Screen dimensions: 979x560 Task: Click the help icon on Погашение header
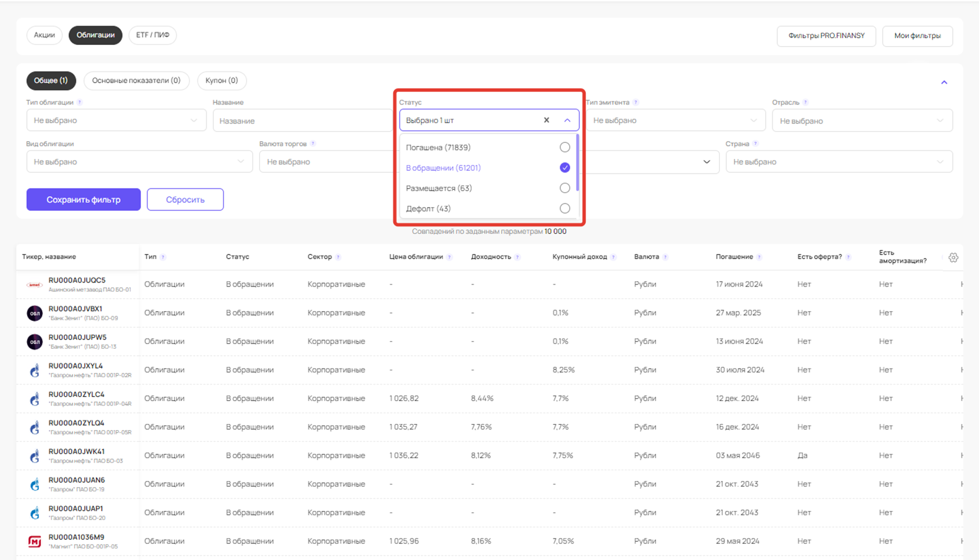pos(759,257)
